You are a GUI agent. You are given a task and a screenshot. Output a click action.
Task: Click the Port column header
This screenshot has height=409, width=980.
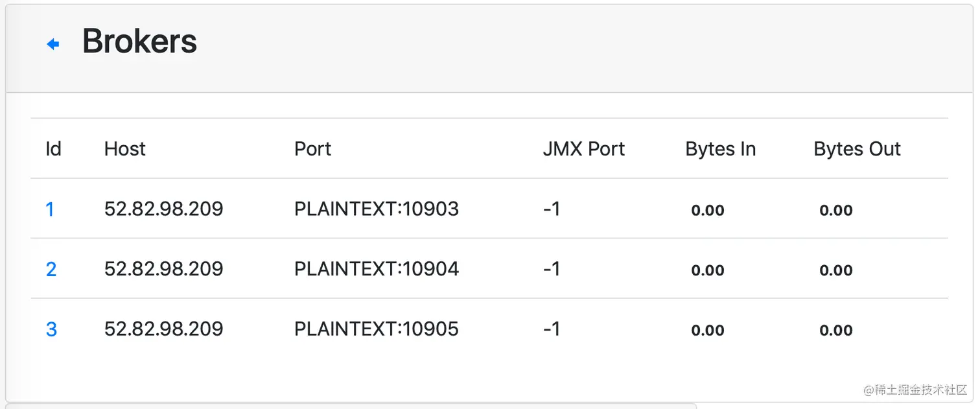(312, 149)
